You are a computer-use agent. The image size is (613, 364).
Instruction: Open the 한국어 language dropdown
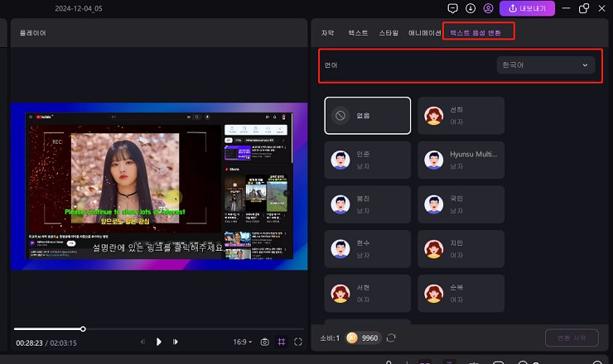click(x=545, y=65)
